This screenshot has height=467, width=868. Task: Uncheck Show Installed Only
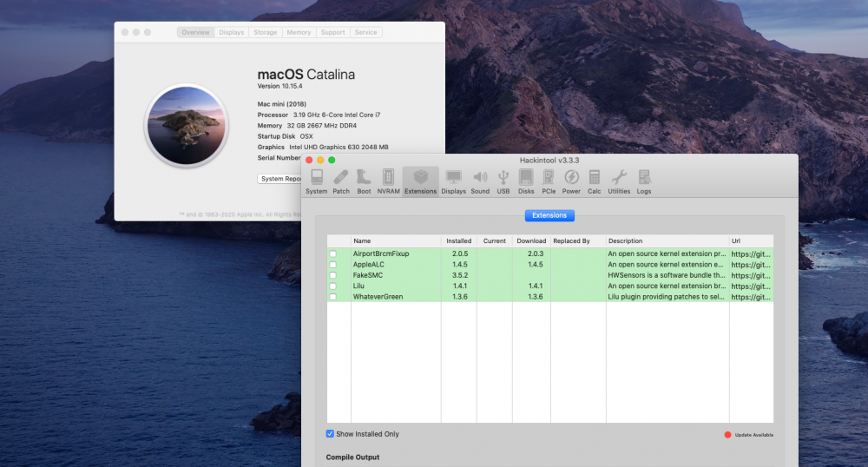[x=330, y=434]
